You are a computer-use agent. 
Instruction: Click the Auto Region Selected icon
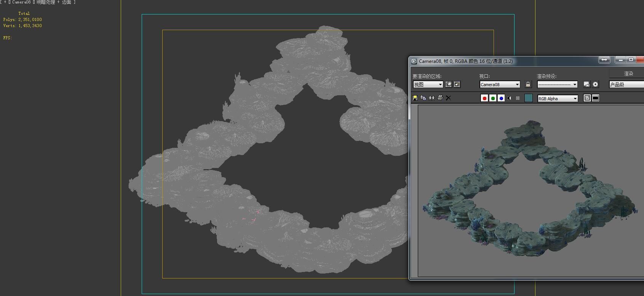click(x=457, y=84)
